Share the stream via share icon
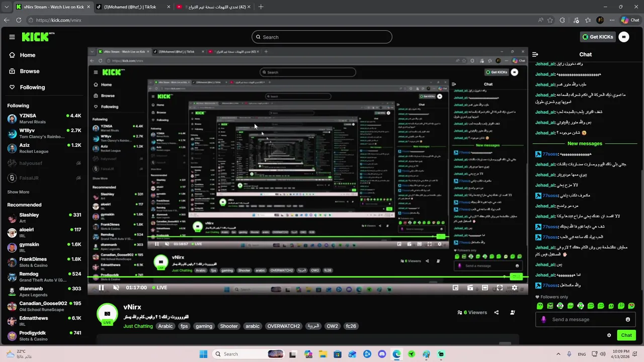This screenshot has width=644, height=362. [x=496, y=312]
